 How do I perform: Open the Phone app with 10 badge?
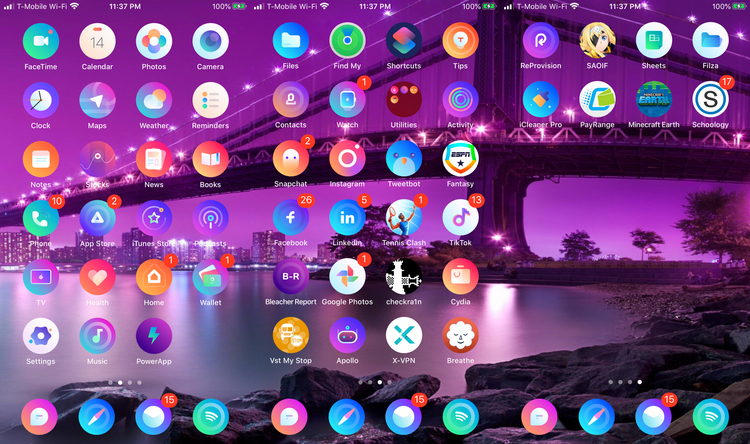41,218
